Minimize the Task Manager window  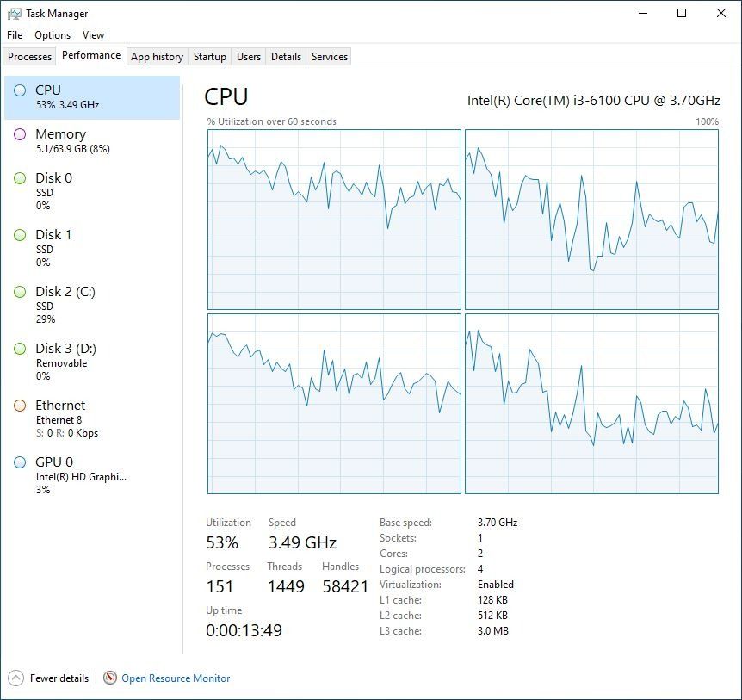643,13
